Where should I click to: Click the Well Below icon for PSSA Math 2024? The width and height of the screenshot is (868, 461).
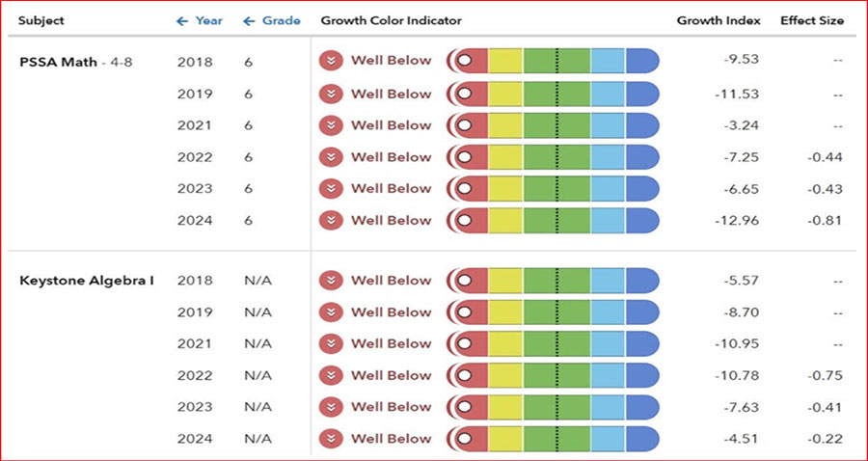point(332,221)
